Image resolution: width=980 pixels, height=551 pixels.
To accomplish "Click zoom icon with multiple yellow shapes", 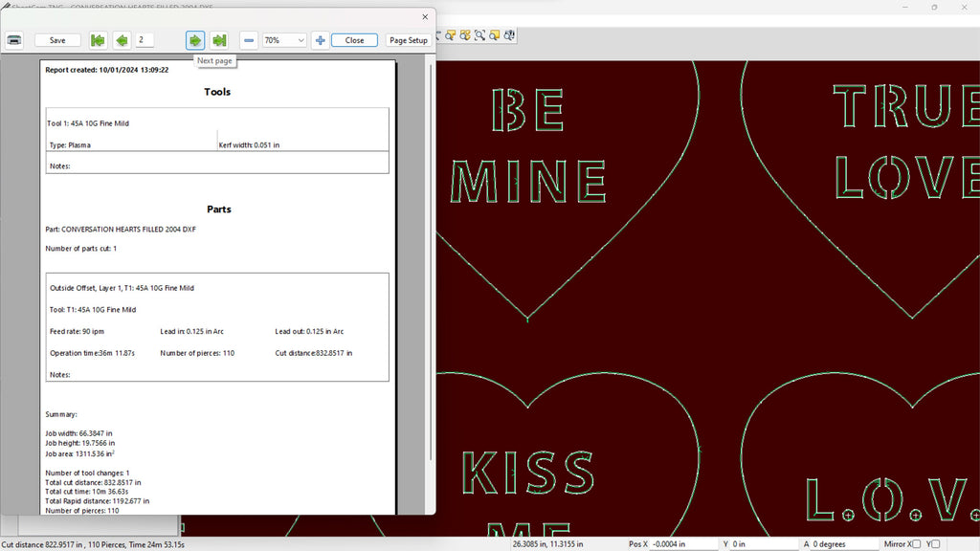I will point(465,35).
